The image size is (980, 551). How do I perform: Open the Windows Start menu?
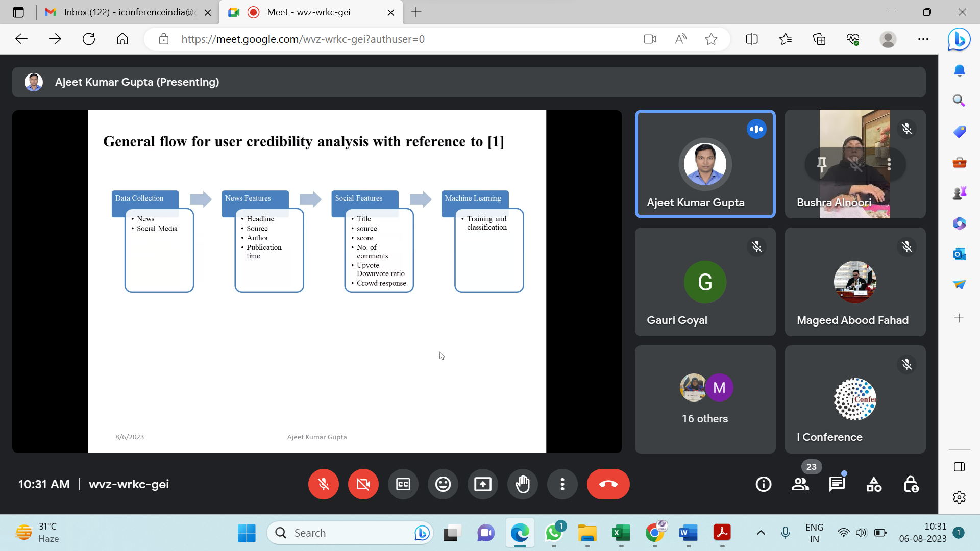247,533
